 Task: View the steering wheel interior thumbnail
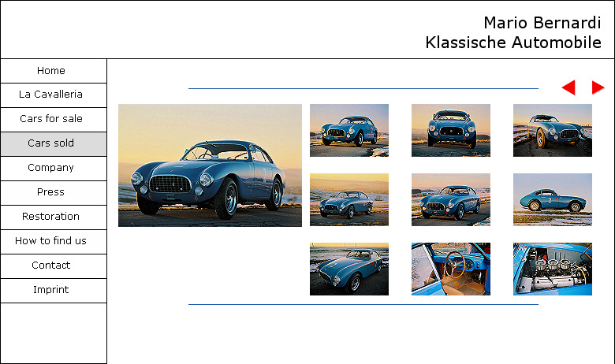point(450,269)
